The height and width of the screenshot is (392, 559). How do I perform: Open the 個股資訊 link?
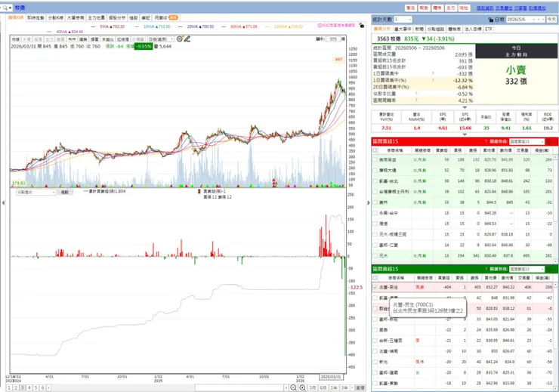[485, 8]
